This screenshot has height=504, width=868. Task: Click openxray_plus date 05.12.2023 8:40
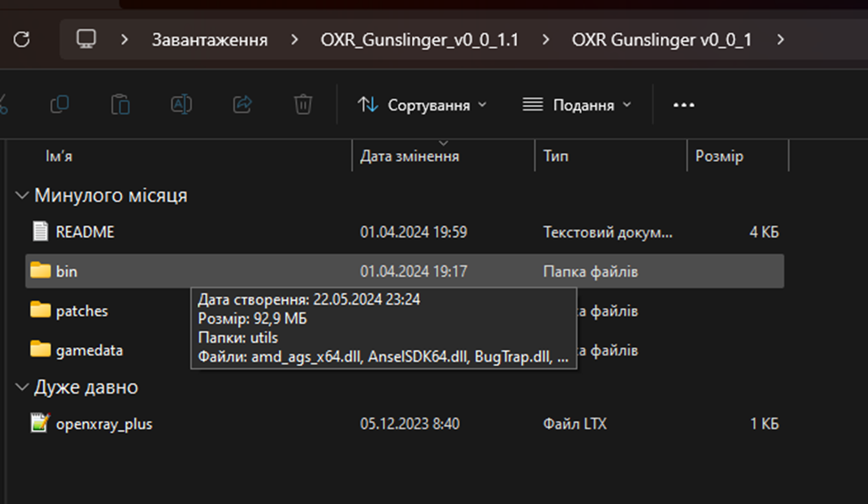pos(410,424)
